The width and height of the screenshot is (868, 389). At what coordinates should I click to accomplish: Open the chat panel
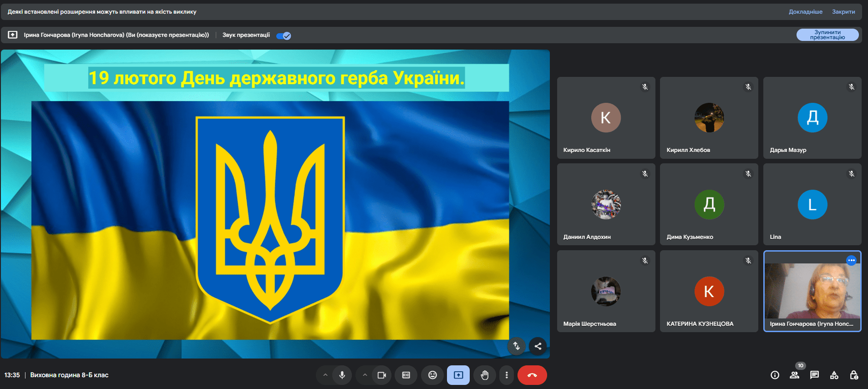pyautogui.click(x=814, y=375)
